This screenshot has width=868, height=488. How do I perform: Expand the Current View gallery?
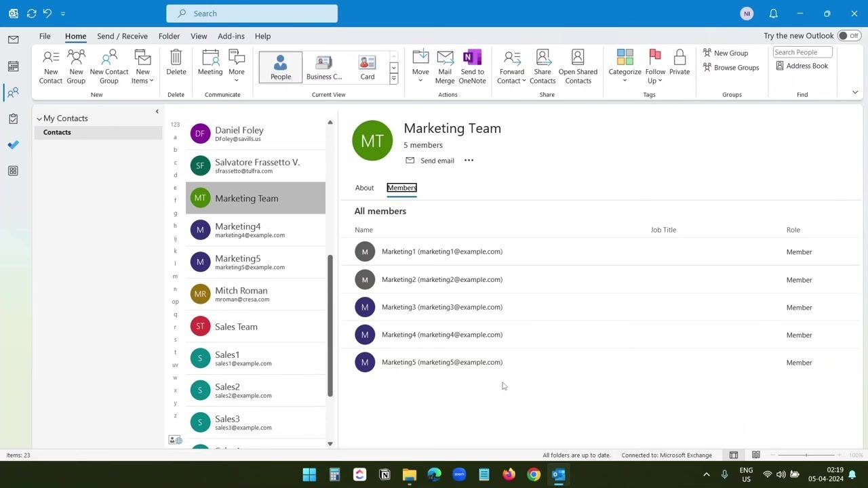click(393, 79)
